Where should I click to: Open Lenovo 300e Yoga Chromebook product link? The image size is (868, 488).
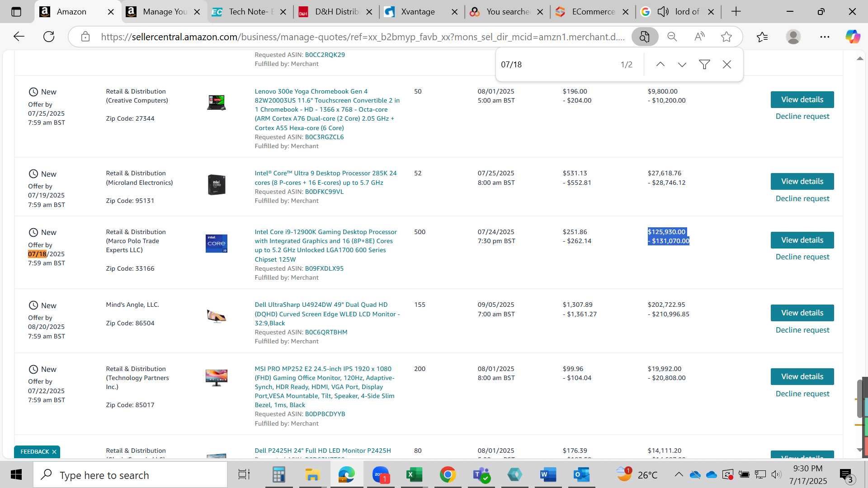327,109
